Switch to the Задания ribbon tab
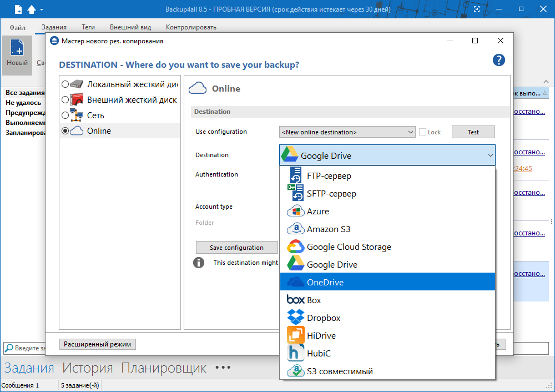The width and height of the screenshot is (555, 392). pyautogui.click(x=54, y=27)
